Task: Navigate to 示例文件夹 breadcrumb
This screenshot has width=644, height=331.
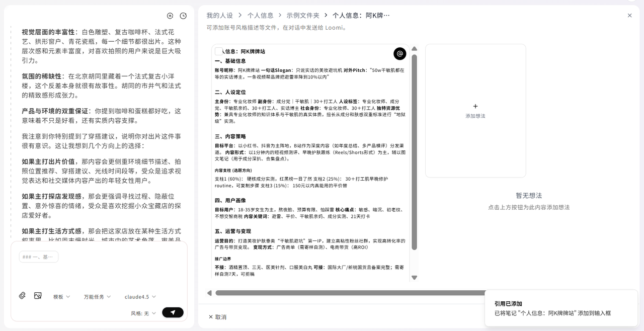Action: pos(302,16)
